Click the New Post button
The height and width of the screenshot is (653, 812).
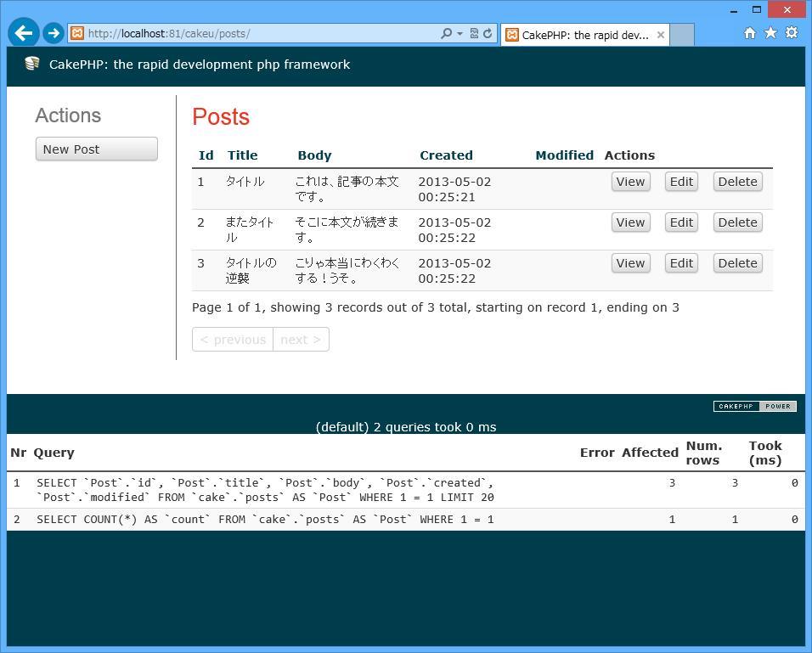point(96,149)
